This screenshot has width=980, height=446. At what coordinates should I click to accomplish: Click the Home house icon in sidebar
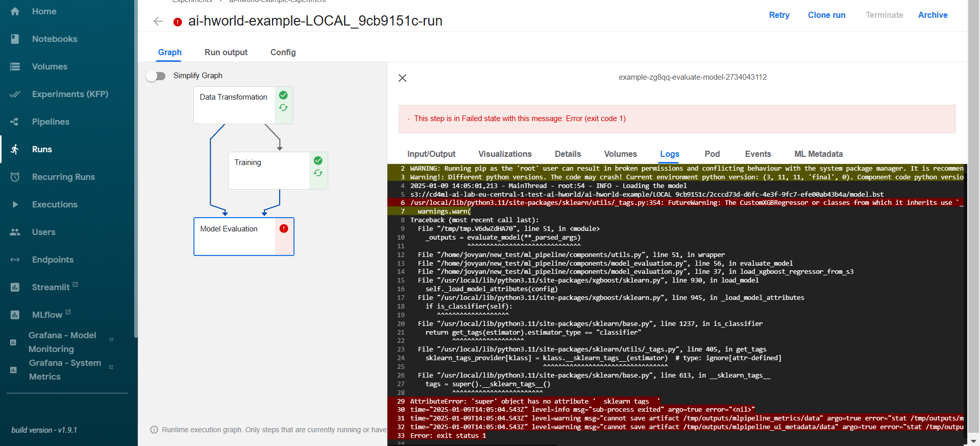(15, 11)
